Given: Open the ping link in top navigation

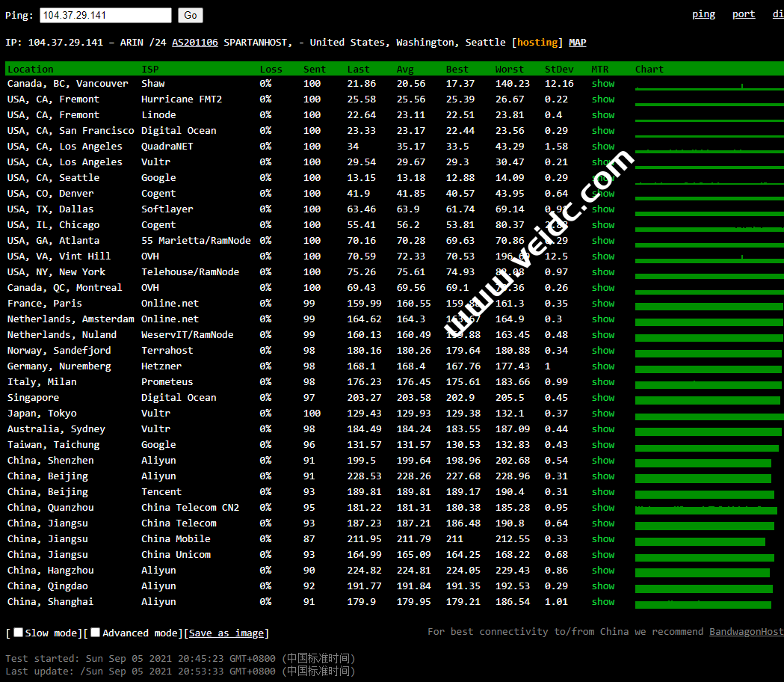Looking at the screenshot, I should [x=703, y=14].
